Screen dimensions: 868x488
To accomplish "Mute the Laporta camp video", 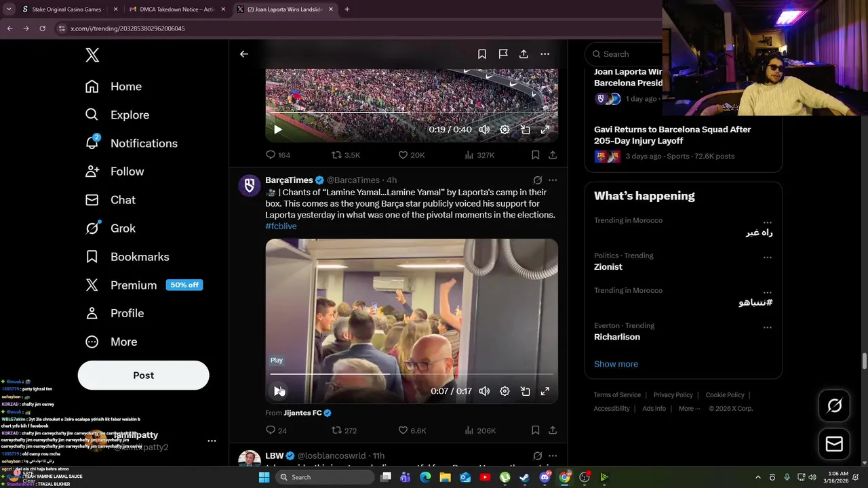I will (x=484, y=391).
